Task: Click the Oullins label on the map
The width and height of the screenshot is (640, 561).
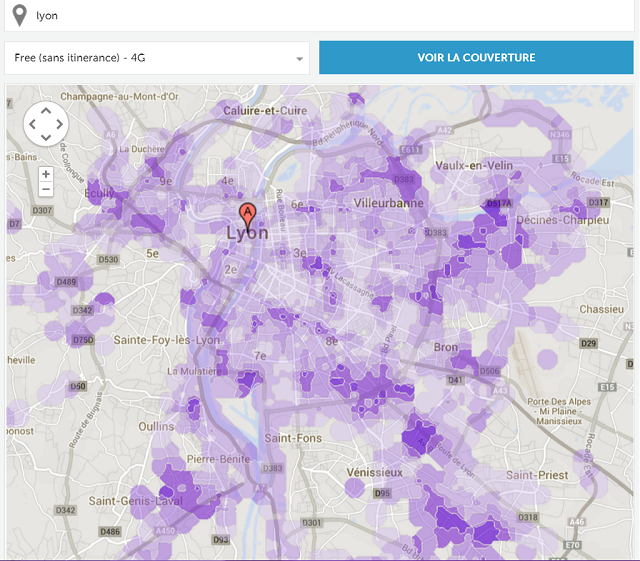Action: [x=156, y=425]
